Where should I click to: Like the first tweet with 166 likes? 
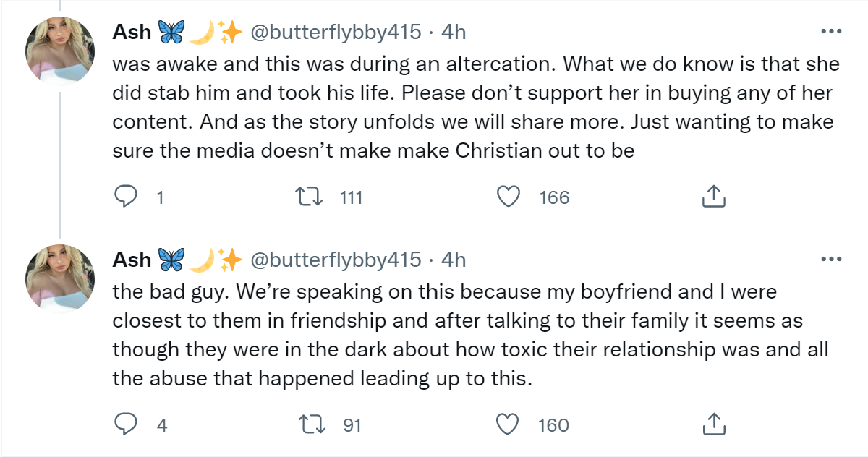point(510,197)
